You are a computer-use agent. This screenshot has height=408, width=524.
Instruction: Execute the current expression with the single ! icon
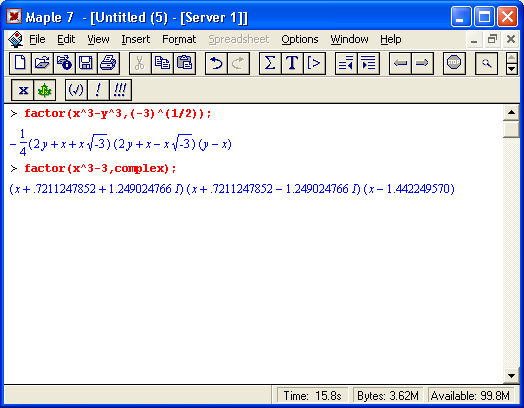[98, 90]
